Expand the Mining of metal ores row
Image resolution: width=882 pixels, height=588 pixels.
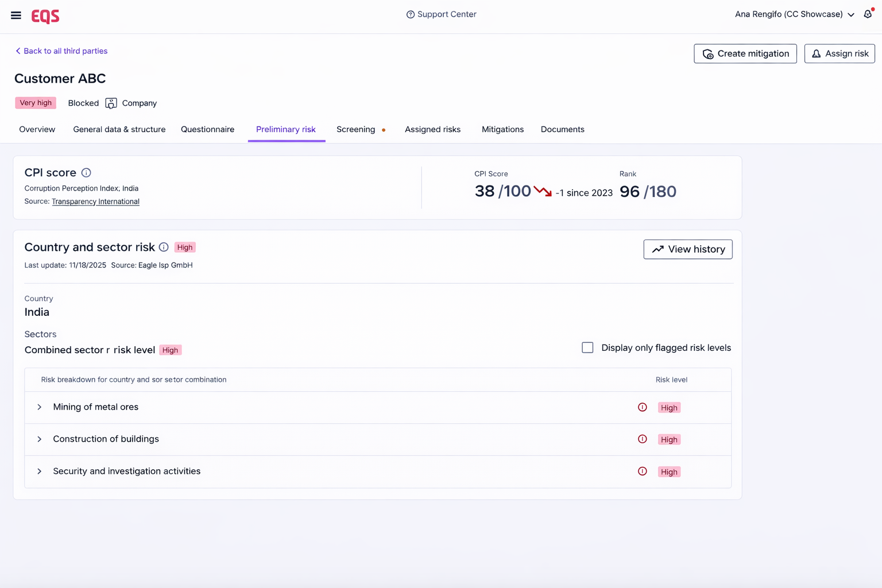(40, 407)
